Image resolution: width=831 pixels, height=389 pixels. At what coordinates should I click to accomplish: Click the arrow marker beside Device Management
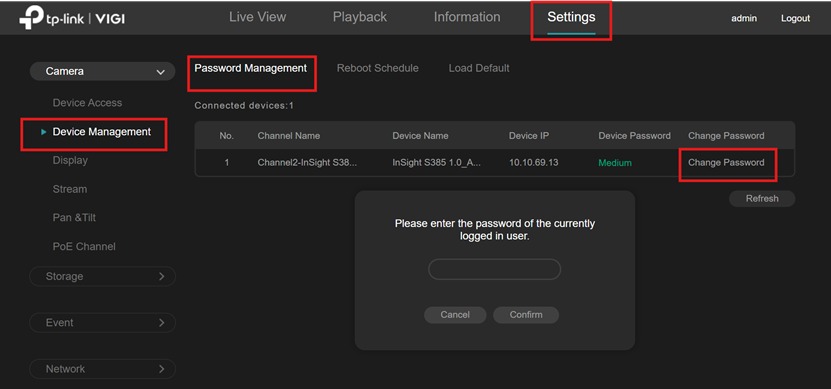[43, 132]
